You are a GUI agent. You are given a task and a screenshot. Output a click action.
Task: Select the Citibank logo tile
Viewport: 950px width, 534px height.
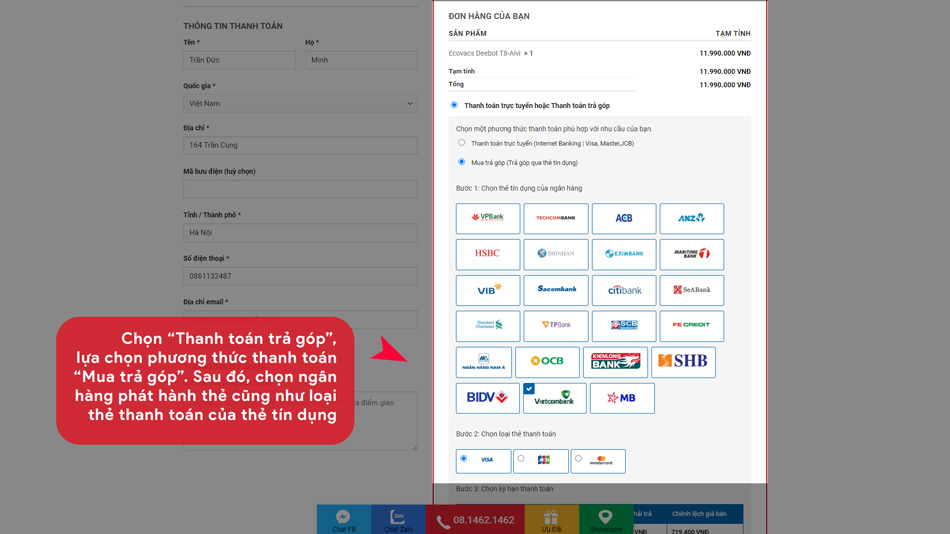click(624, 290)
